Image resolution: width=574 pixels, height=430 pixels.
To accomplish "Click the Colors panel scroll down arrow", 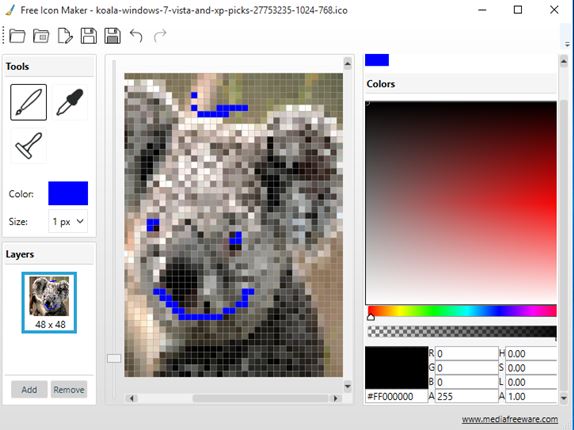I will coord(564,398).
